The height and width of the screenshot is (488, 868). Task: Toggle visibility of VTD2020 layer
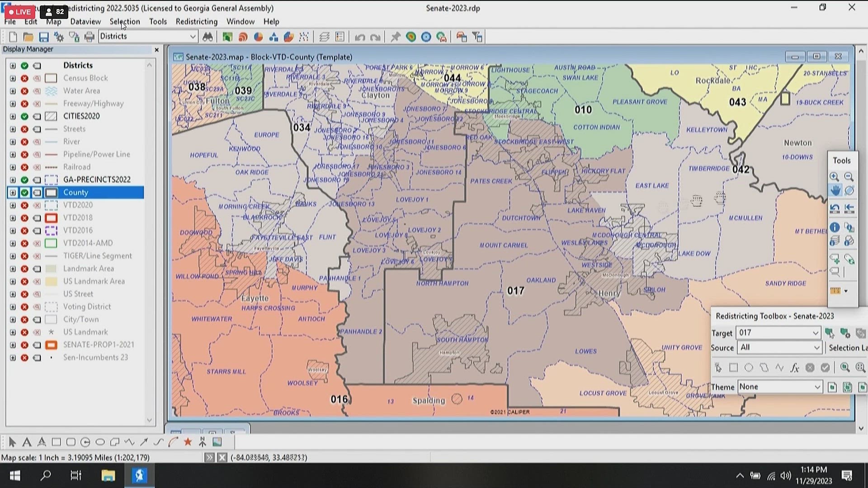[24, 204]
